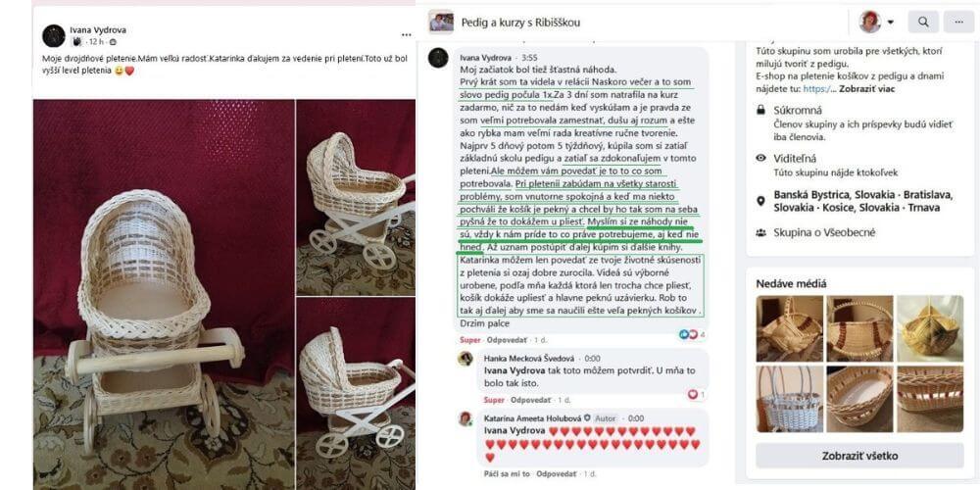Screen dimensions: 980x490
Task: Open the three-dots menu in group header
Action: pyautogui.click(x=958, y=22)
